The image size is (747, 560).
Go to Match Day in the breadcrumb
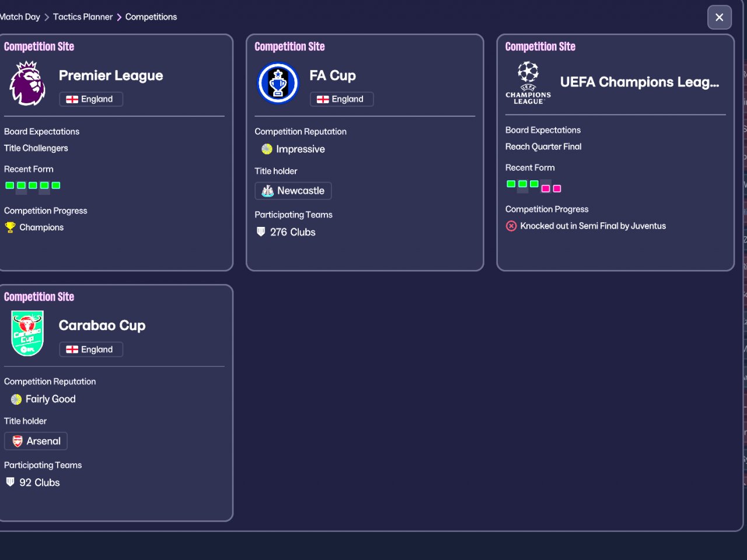pos(20,17)
